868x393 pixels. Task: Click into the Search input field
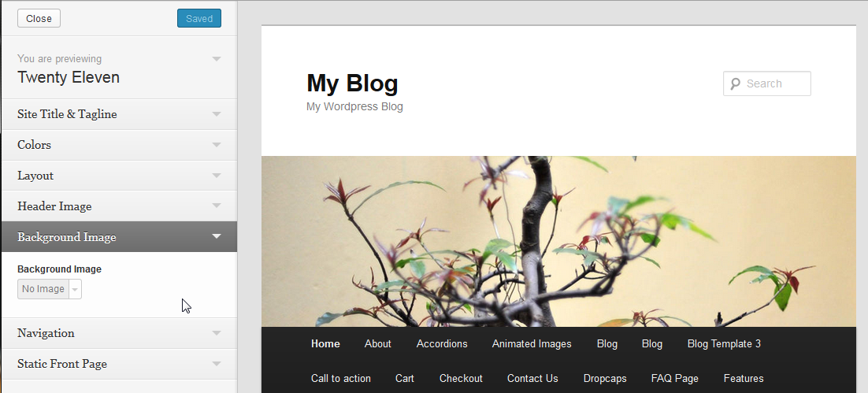[x=766, y=83]
